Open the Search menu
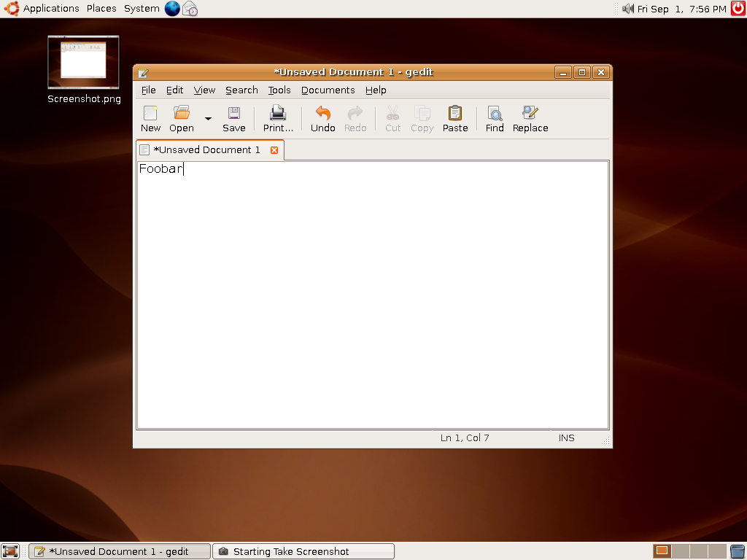747x560 pixels. [x=241, y=90]
